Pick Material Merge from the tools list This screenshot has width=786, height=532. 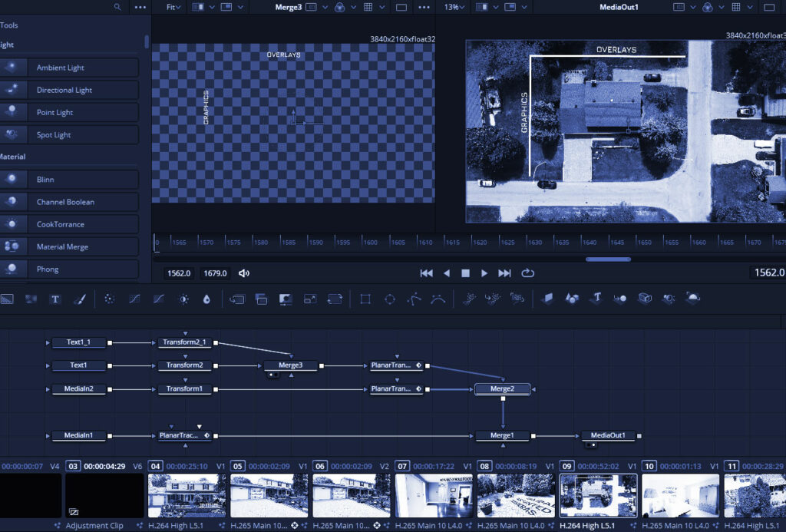coord(69,246)
